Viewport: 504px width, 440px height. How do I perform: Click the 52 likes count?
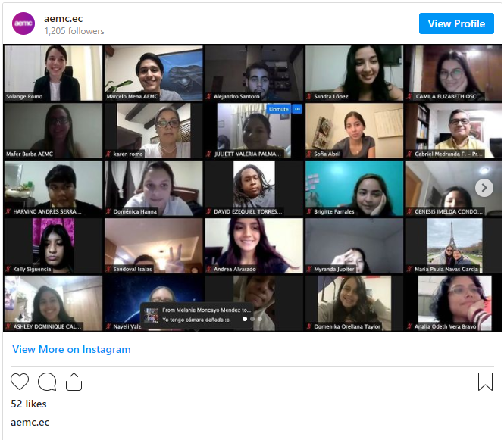coord(29,404)
